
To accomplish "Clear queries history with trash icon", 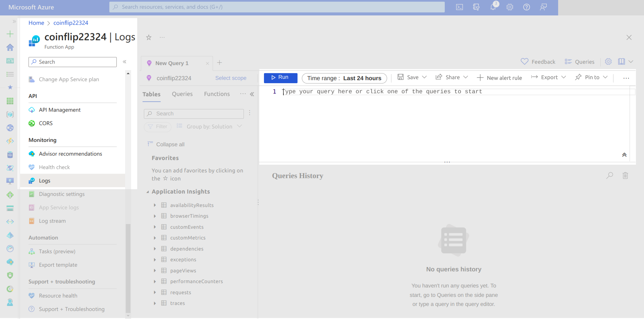I will (625, 175).
